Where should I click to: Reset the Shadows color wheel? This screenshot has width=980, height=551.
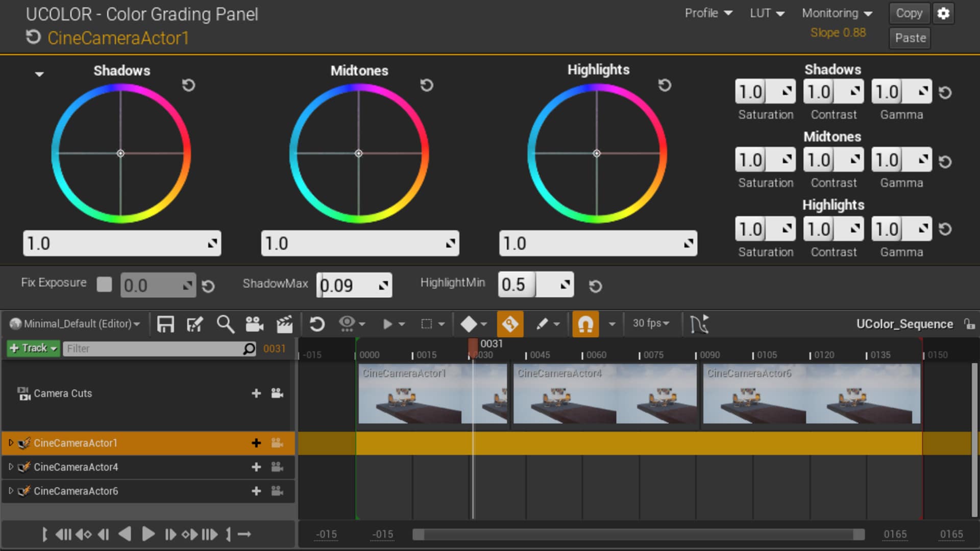188,86
